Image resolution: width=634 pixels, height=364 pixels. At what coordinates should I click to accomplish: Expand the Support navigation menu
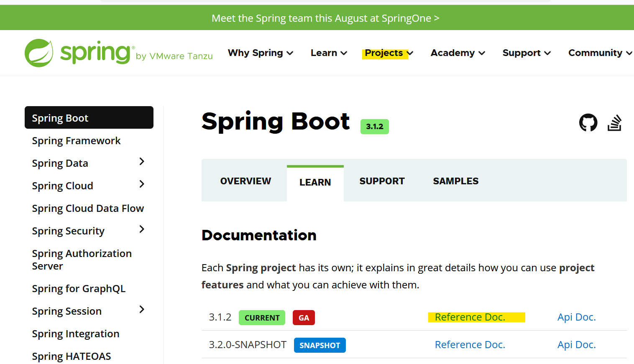[x=527, y=53]
